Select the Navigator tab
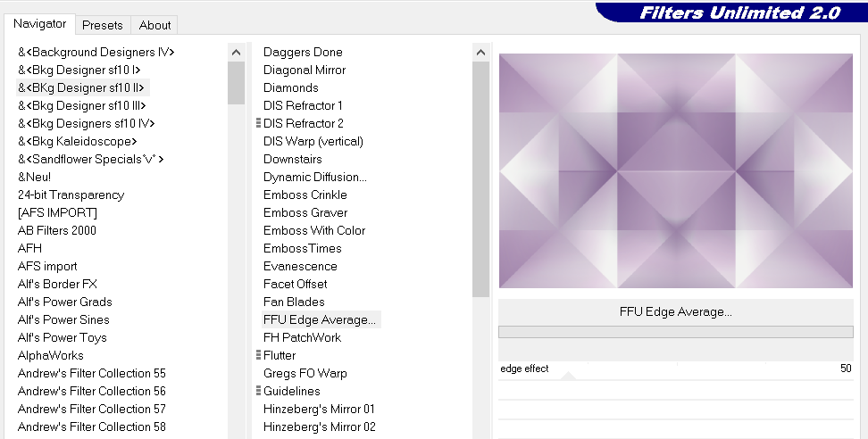 click(40, 24)
